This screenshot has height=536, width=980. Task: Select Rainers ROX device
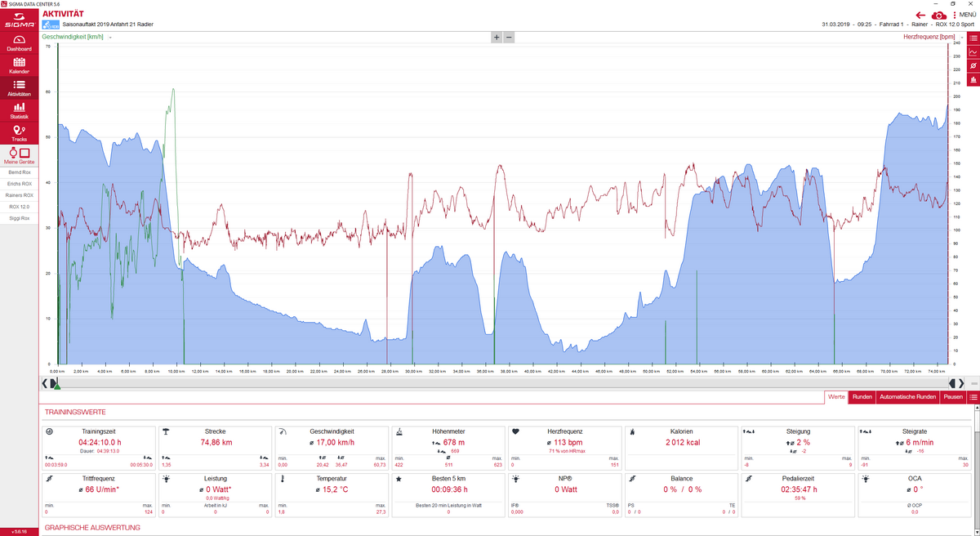tap(19, 195)
